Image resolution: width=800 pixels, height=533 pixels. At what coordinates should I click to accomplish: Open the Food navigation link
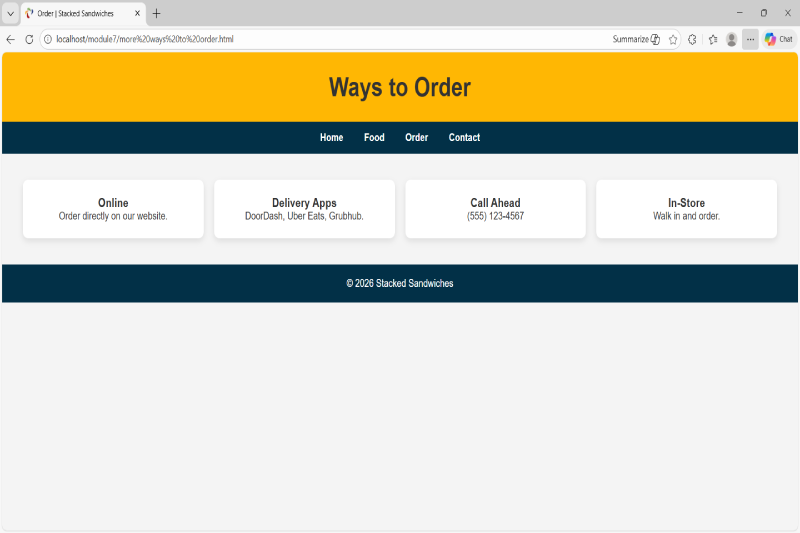(374, 138)
